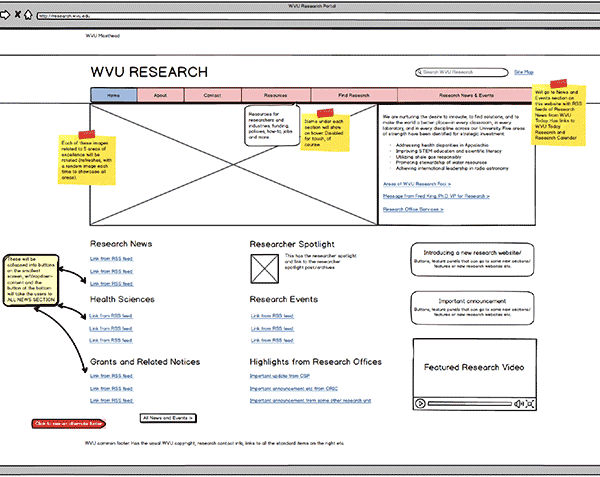Image resolution: width=600 pixels, height=477 pixels.
Task: Open first RSS link under Research Events
Action: 272,316
